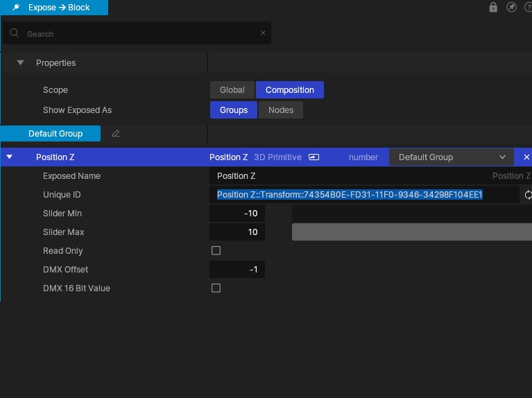Image resolution: width=532 pixels, height=398 pixels.
Task: Show exposed as Nodes
Action: (x=280, y=110)
